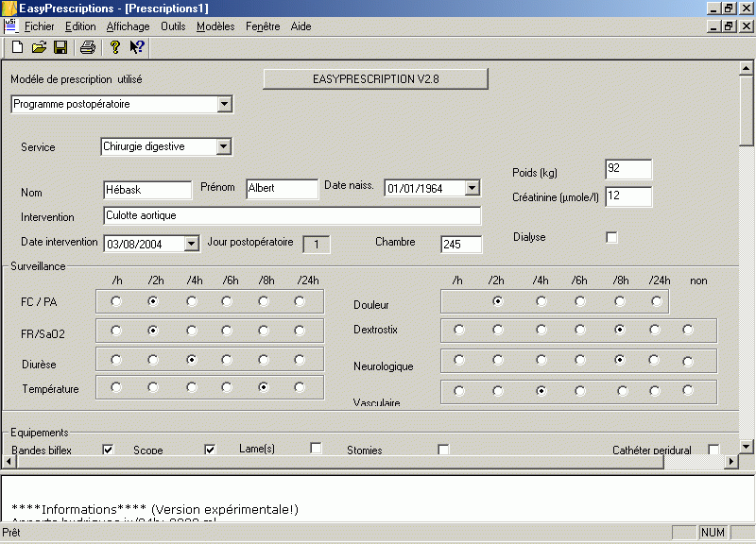
Task: Open the Fichier menu
Action: coord(39,26)
